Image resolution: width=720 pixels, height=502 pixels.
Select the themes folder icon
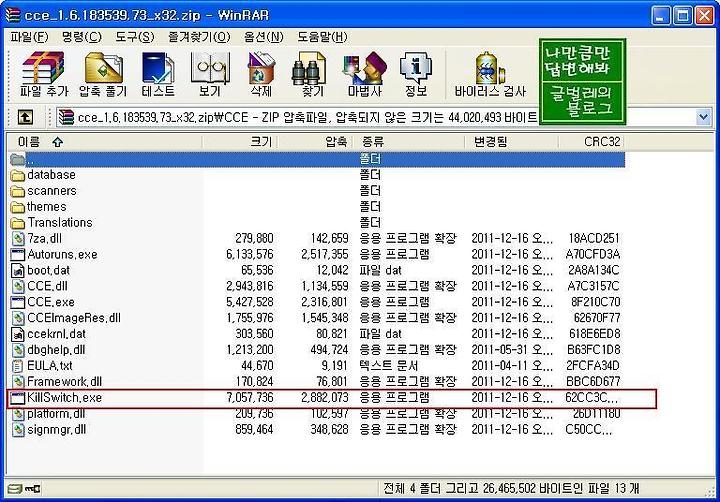tap(17, 207)
